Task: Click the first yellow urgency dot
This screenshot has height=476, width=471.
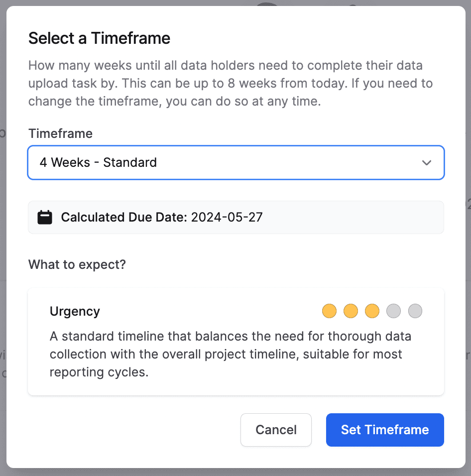Action: [330, 312]
